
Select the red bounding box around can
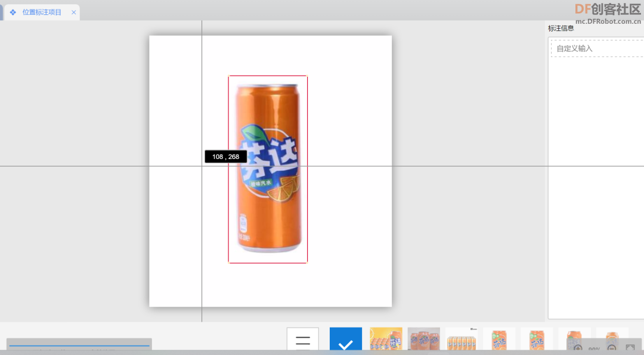(x=268, y=169)
